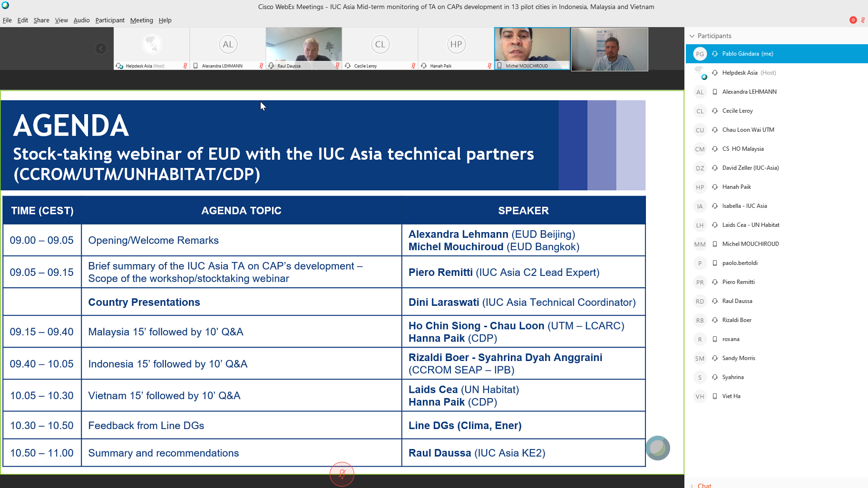
Task: Click Helpdesk Asia globe avatar in participant list
Action: (700, 73)
